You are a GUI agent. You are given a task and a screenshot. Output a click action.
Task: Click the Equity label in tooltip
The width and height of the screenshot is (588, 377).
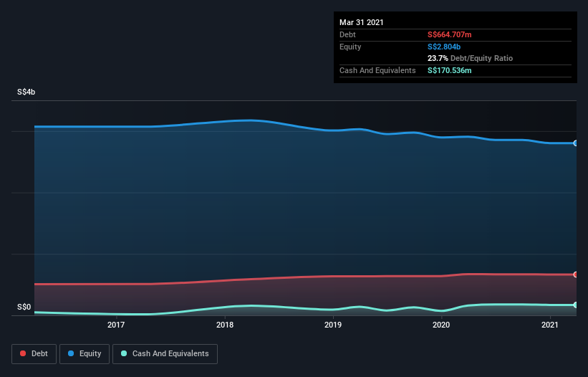(x=350, y=47)
